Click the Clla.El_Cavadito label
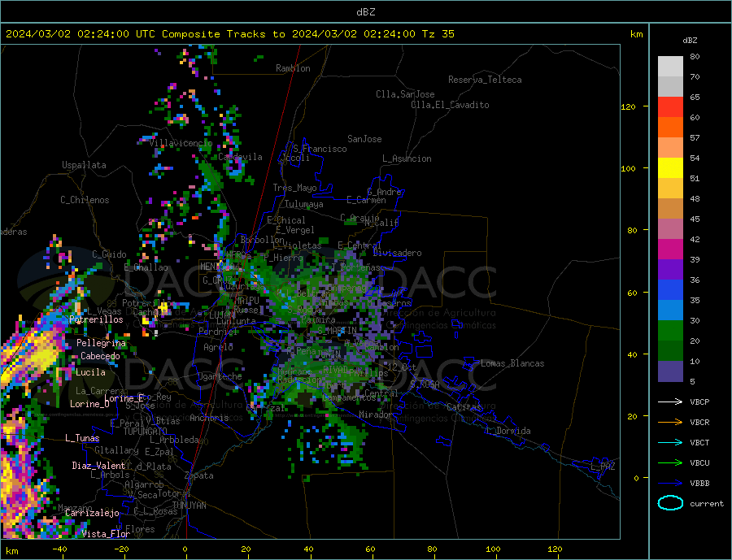The image size is (732, 560). [x=450, y=105]
